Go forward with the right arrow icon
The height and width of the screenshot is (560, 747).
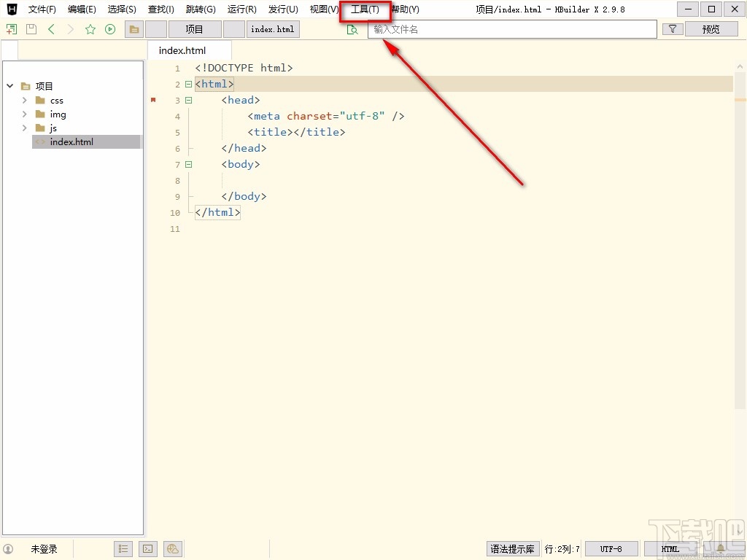71,29
